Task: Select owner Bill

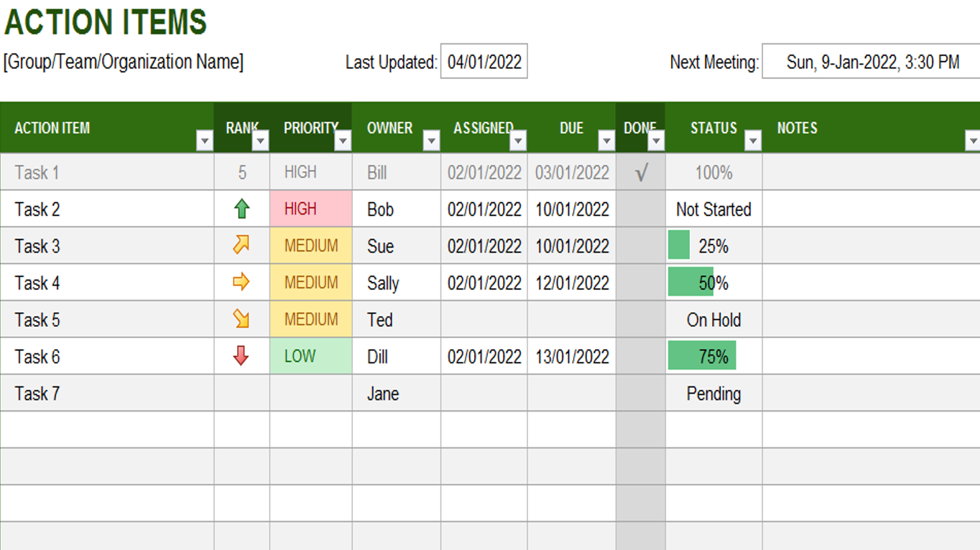Action: 397,172
